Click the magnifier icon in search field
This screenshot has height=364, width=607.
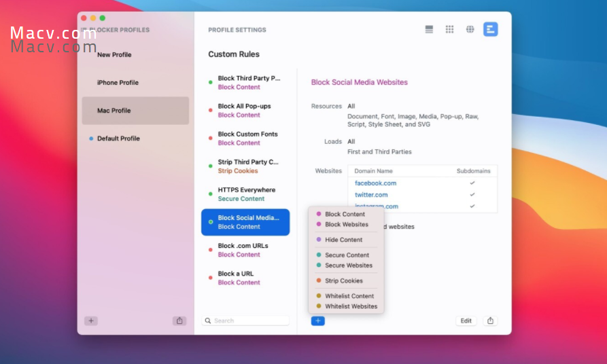pos(208,321)
